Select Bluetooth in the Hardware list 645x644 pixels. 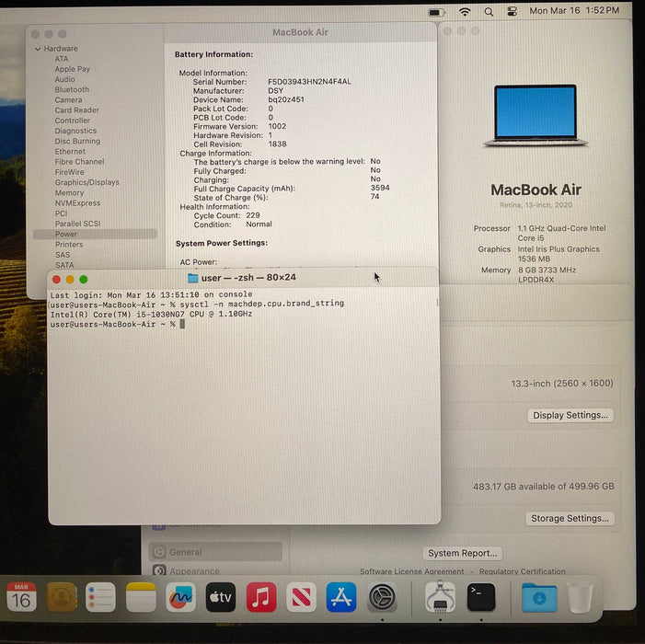[x=72, y=89]
